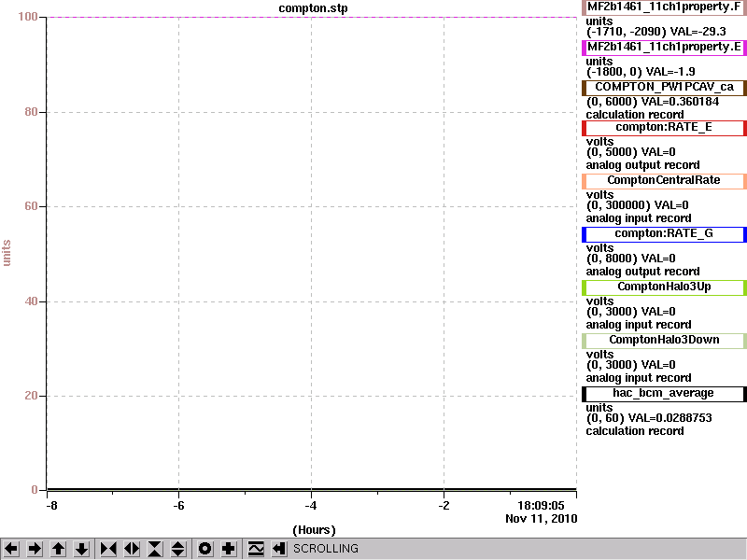Screen dimensions: 747x560
Task: Click the horizontal zoom-out (outward triangles) button
Action: tap(132, 549)
